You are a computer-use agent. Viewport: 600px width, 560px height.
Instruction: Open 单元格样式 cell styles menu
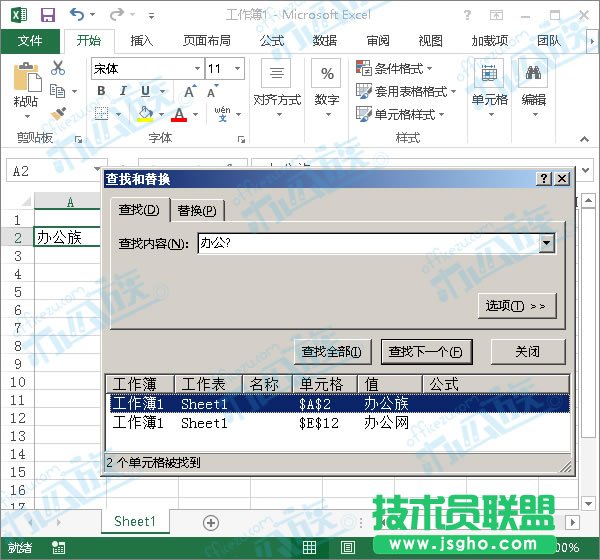coord(400,114)
